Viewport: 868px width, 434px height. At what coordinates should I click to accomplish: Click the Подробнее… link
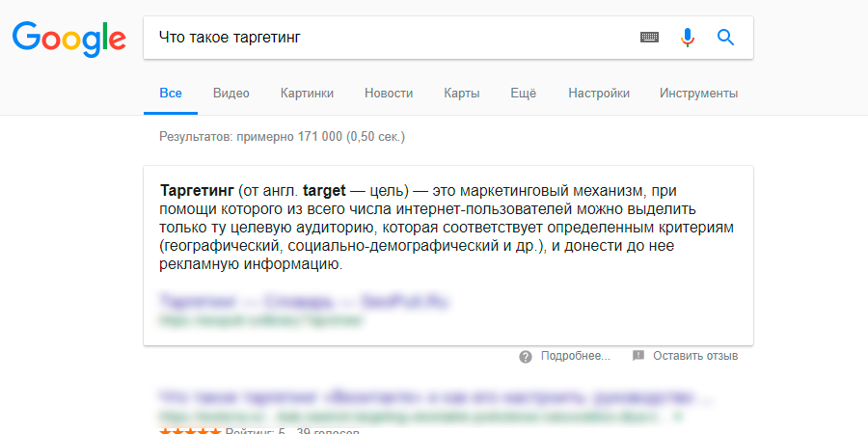(x=576, y=356)
